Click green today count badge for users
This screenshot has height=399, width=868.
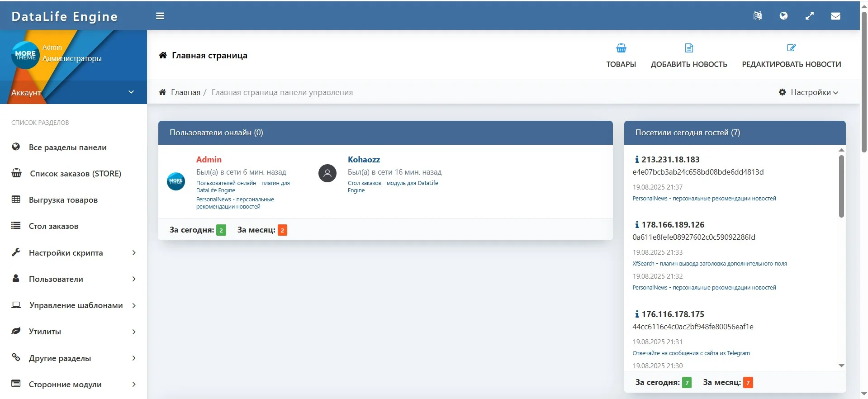pyautogui.click(x=221, y=230)
